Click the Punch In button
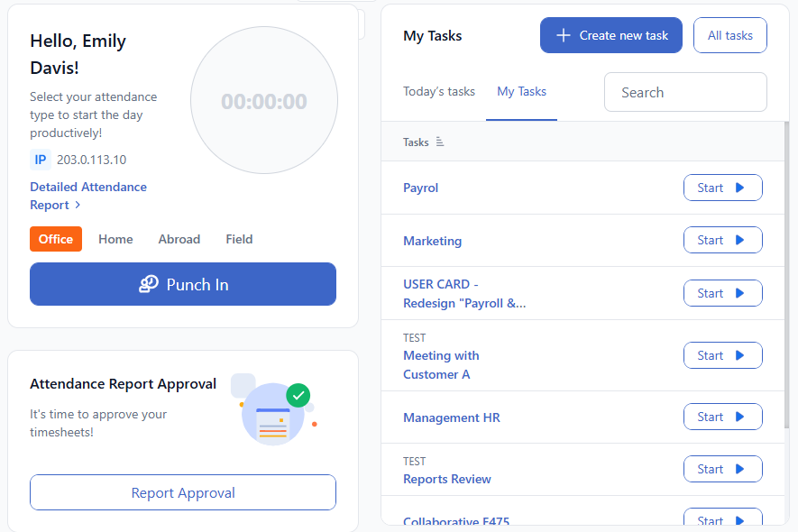 click(x=183, y=284)
